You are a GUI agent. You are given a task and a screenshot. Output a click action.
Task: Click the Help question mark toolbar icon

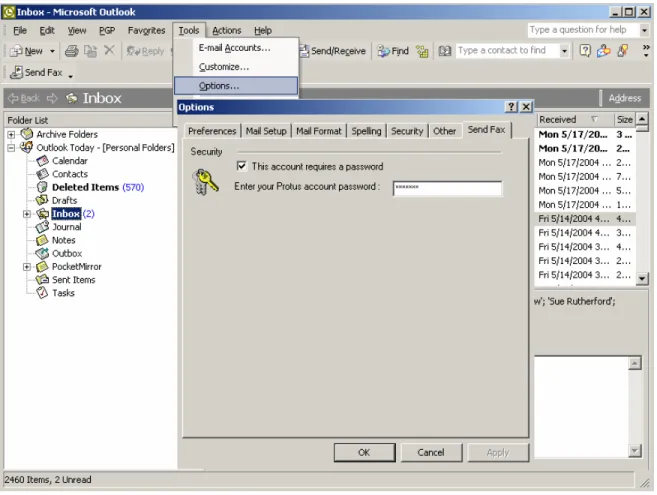tap(585, 51)
